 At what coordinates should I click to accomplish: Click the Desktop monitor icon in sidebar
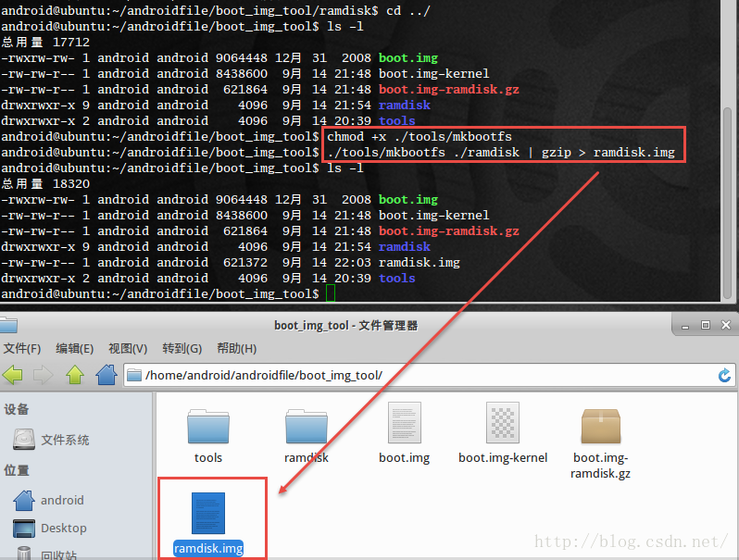coord(24,529)
